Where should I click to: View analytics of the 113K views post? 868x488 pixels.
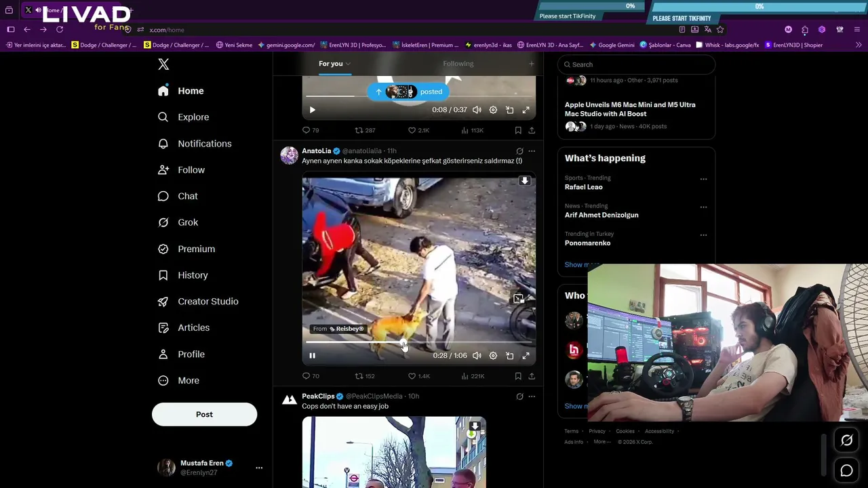[472, 130]
